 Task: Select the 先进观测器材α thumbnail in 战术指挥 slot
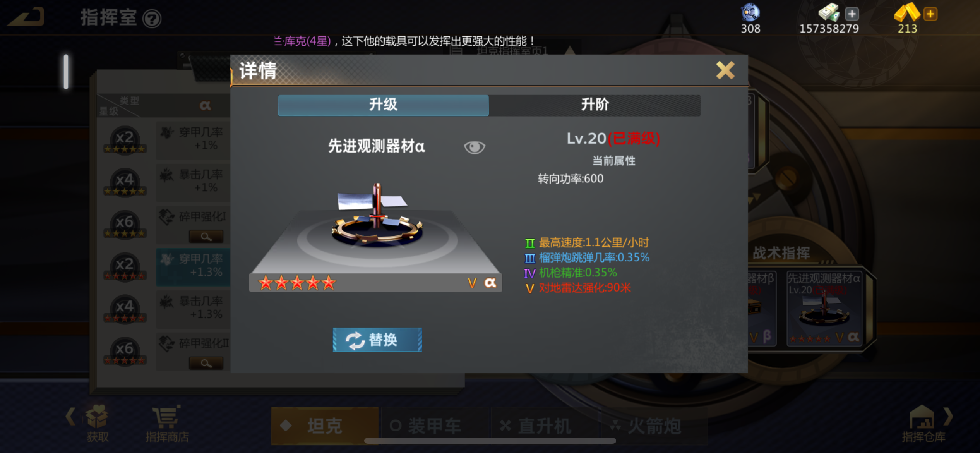(824, 308)
